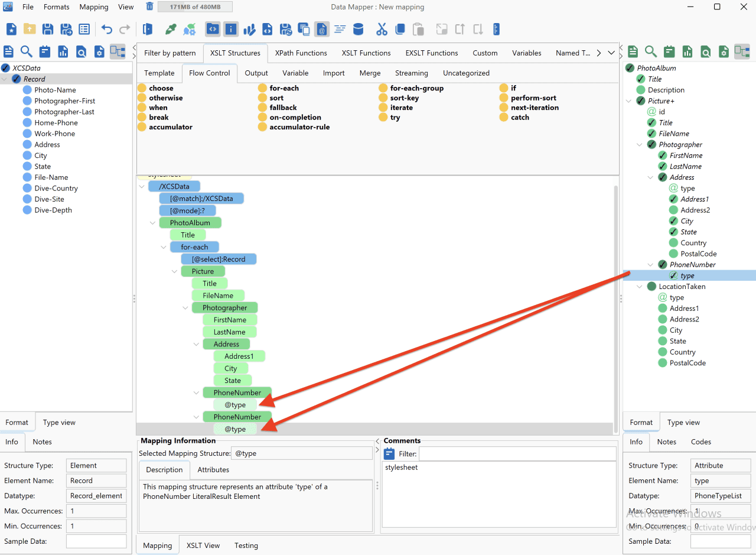Viewport: 756px width, 555px height.
Task: Select Dive-Site in source tree
Action: tap(49, 199)
